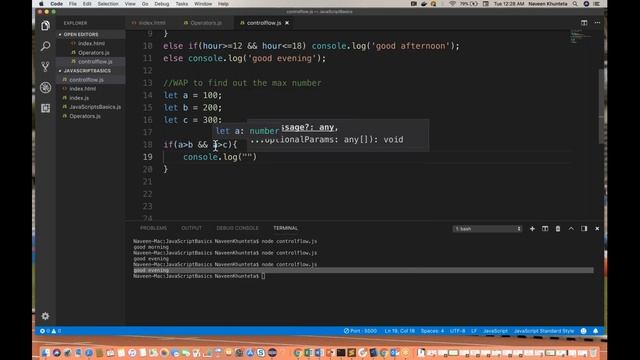Image resolution: width=640 pixels, height=360 pixels.
Task: Select the Terminal panel tab
Action: click(285, 228)
